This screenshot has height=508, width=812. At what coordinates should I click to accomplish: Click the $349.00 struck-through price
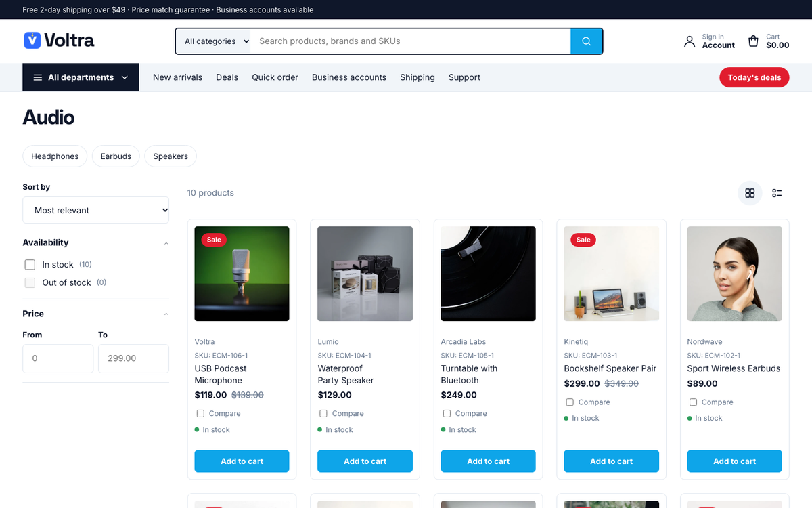coord(621,383)
